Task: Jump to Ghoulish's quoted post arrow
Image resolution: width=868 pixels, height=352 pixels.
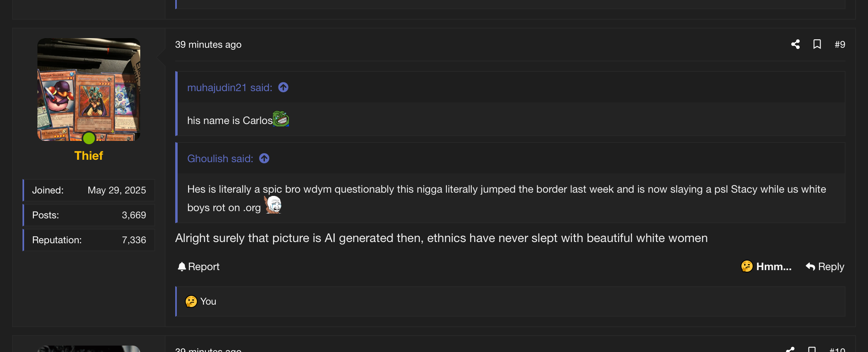Action: 264,159
